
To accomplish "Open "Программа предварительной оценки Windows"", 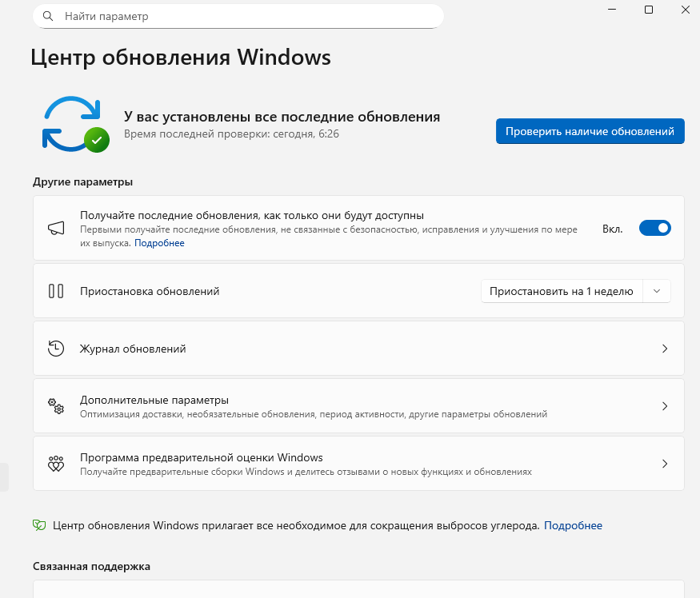I will [358, 463].
